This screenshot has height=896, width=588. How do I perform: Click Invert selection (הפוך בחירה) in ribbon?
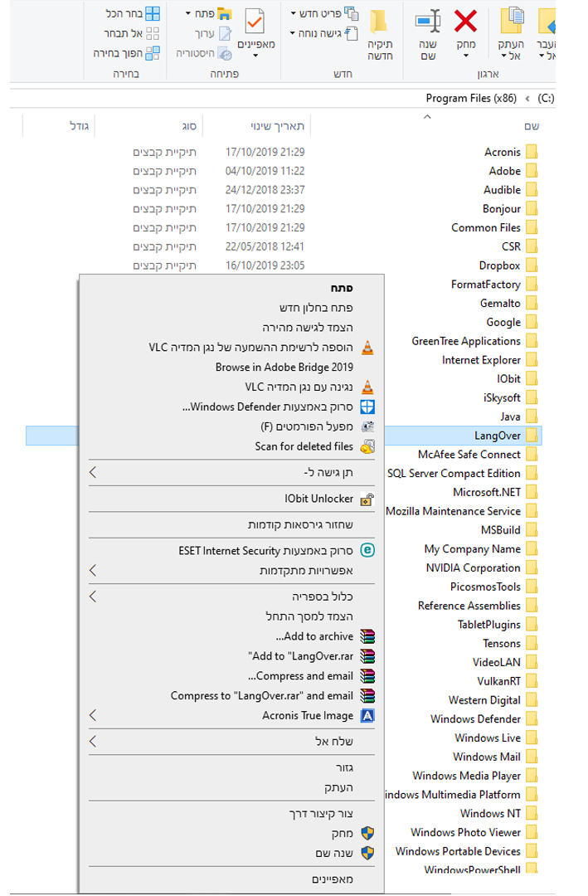(x=153, y=53)
